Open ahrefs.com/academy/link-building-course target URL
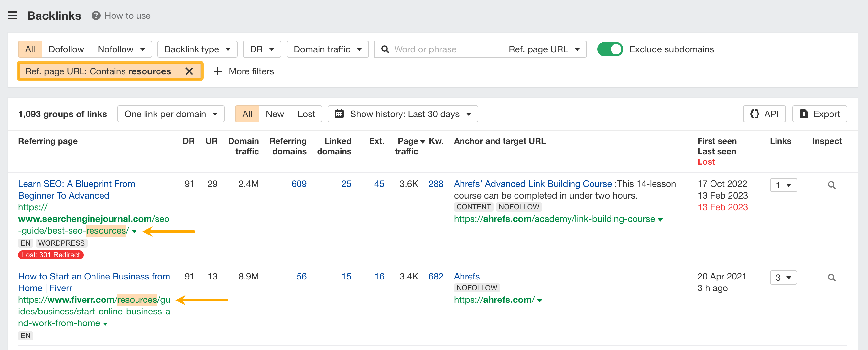868x350 pixels. [x=554, y=219]
